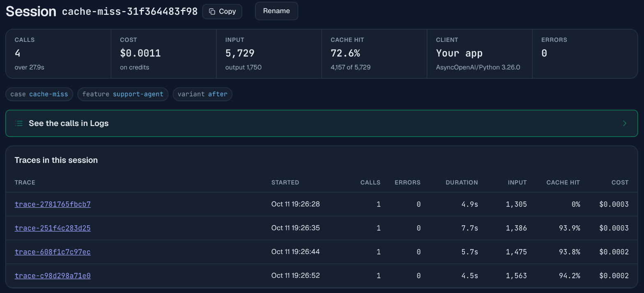Click the $0.0011 cost value
644x293 pixels.
140,53
